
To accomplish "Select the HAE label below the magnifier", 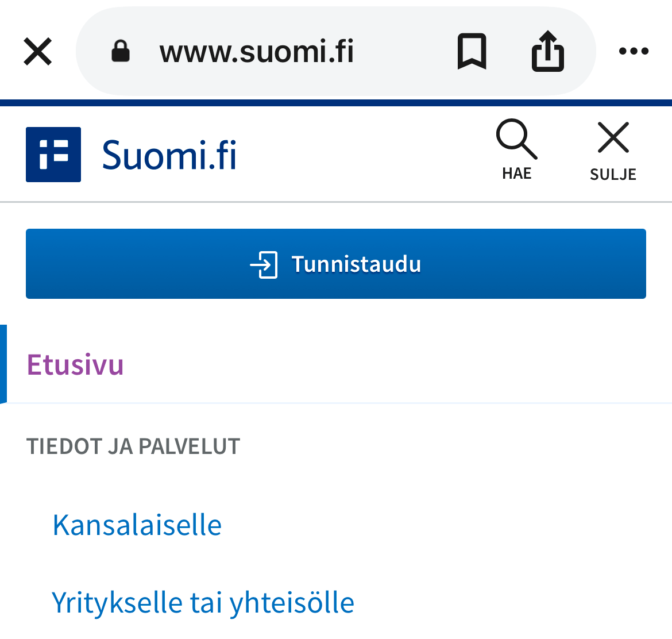I will (516, 172).
